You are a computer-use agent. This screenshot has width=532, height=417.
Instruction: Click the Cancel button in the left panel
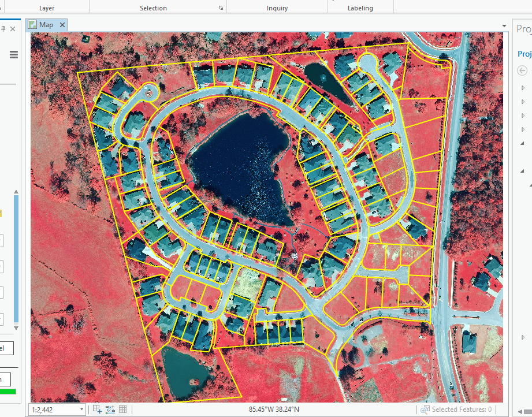point(5,348)
